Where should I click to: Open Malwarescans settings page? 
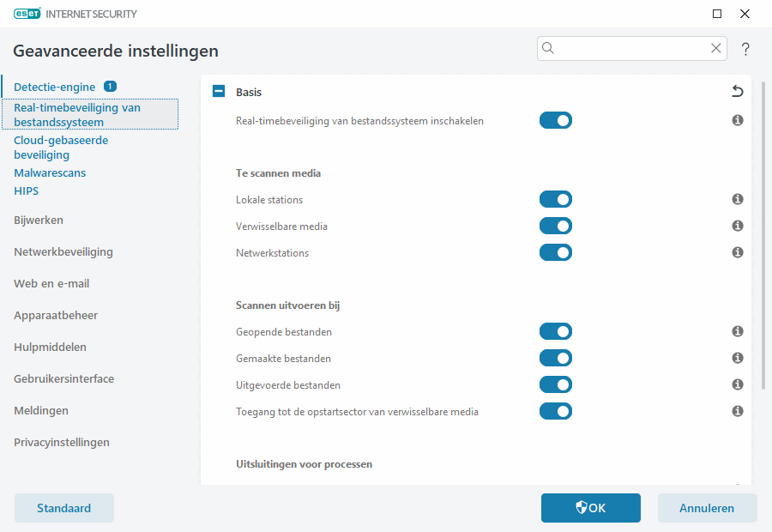click(50, 173)
